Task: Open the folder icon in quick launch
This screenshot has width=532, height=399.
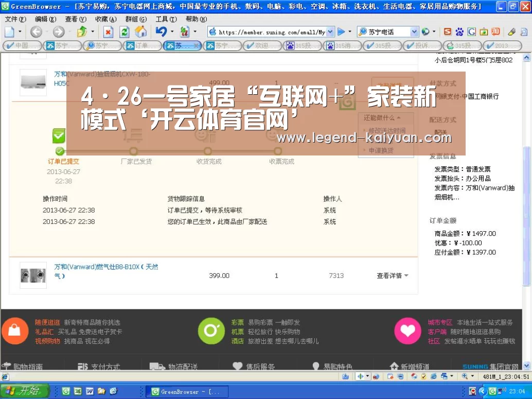Action: (x=101, y=391)
